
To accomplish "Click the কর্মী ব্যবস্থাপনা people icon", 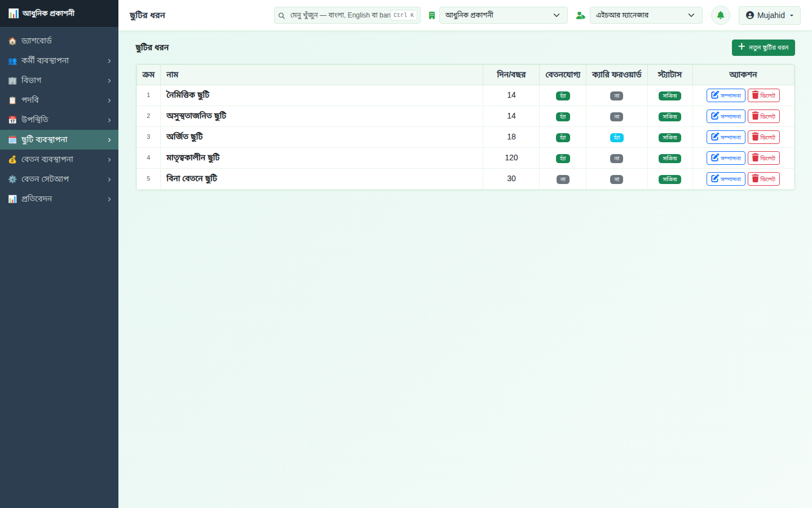I will tap(12, 61).
